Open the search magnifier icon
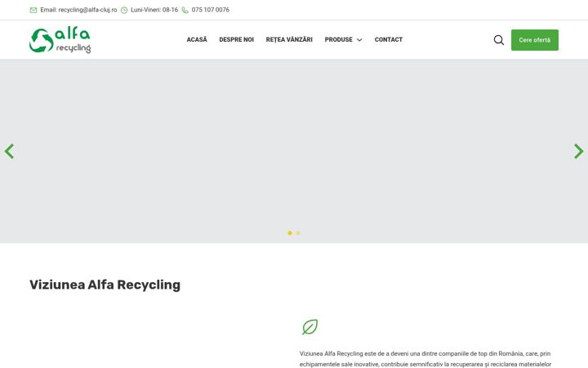Screen dimensions: 588x368 [x=498, y=40]
